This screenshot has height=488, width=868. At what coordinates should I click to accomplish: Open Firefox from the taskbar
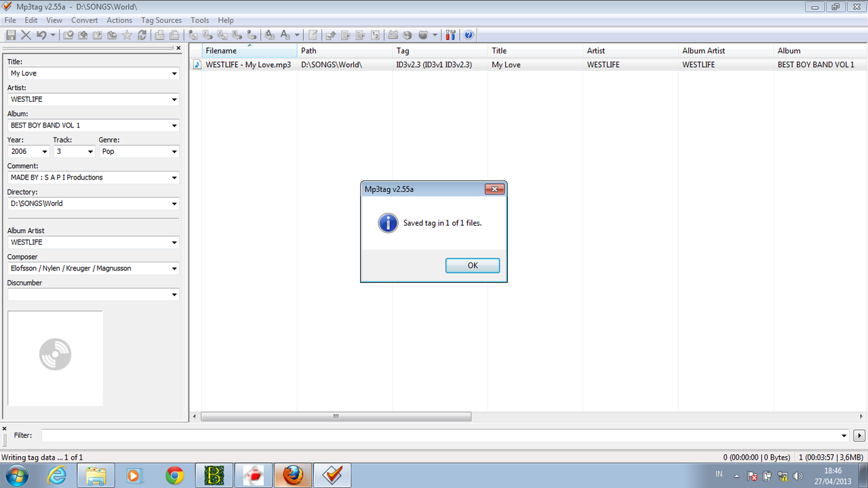(x=293, y=476)
